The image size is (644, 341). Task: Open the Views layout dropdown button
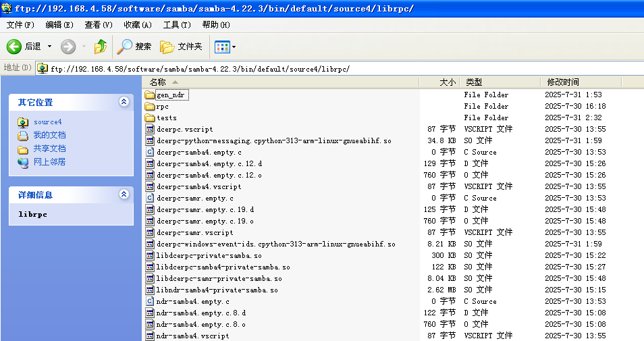point(225,47)
